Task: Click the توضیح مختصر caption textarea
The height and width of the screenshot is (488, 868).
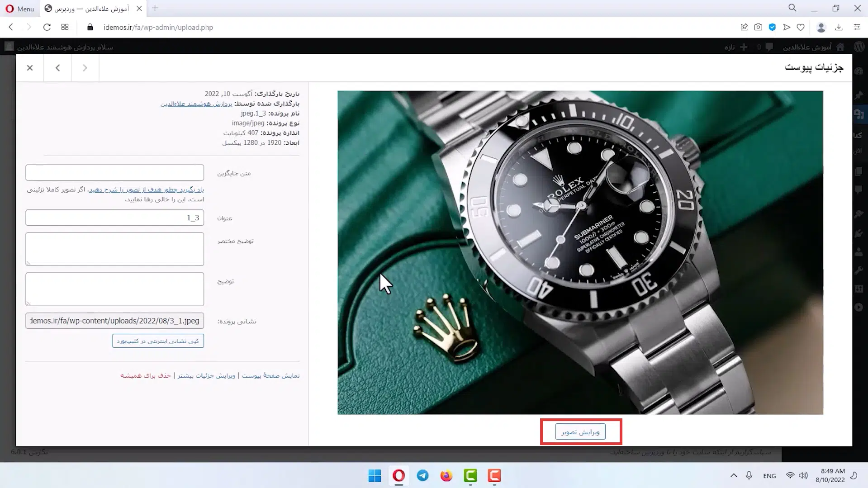Action: point(115,249)
